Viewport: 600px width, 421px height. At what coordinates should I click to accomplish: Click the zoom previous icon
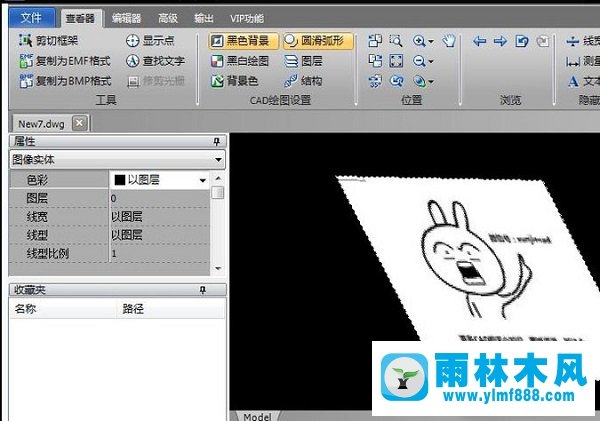coord(396,81)
